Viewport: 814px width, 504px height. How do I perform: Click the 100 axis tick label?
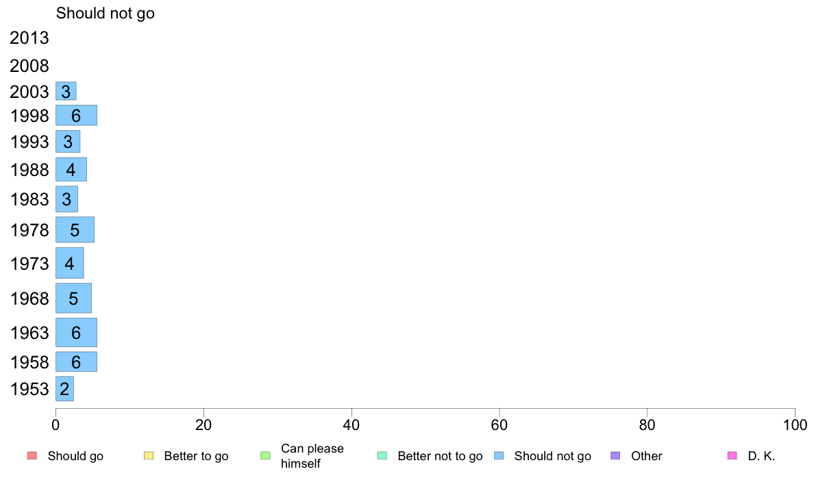[x=795, y=425]
